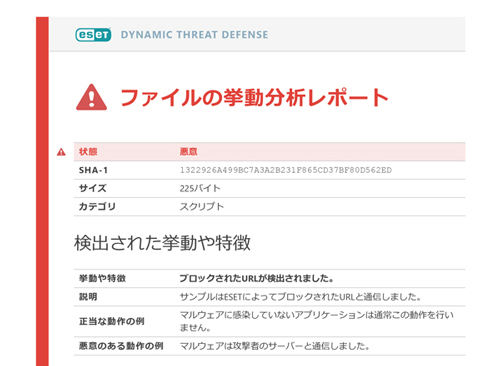Click the 検出された挙動や特徴 section heading
The height and width of the screenshot is (366, 500).
pyautogui.click(x=162, y=243)
